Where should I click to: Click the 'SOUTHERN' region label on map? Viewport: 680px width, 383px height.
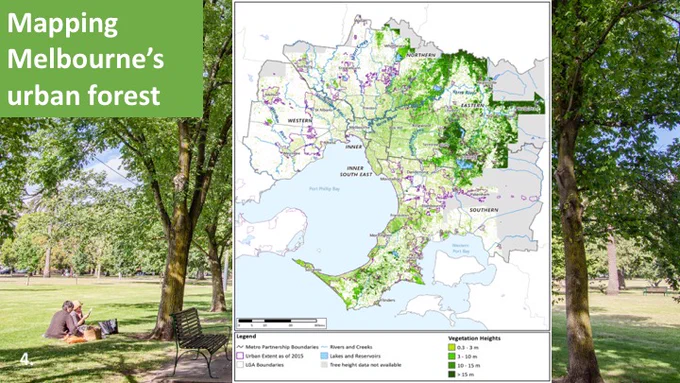point(484,210)
